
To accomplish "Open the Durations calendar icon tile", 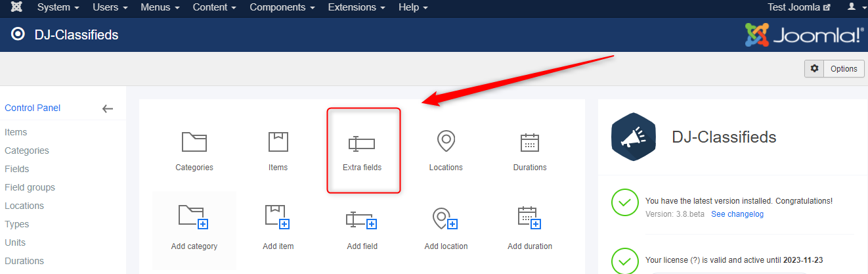I will 530,151.
